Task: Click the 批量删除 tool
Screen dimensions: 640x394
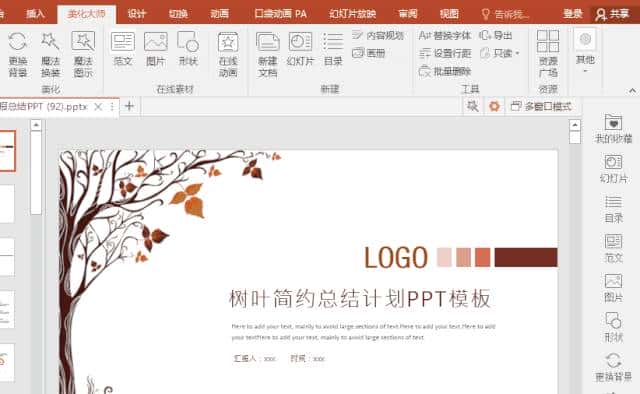Action: pos(445,71)
